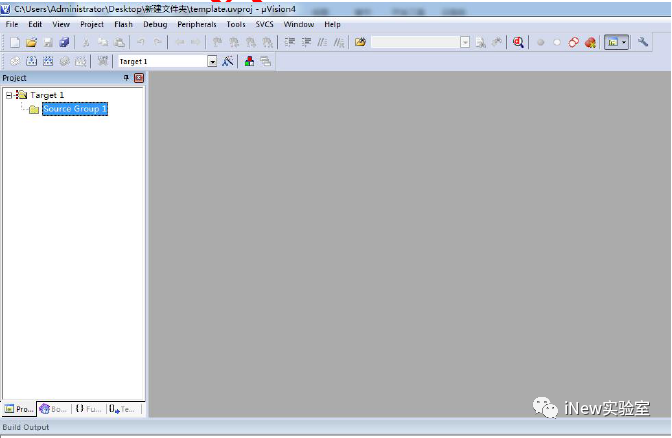This screenshot has width=672, height=438.
Task: Click the Download to flash icon
Action: [x=102, y=61]
